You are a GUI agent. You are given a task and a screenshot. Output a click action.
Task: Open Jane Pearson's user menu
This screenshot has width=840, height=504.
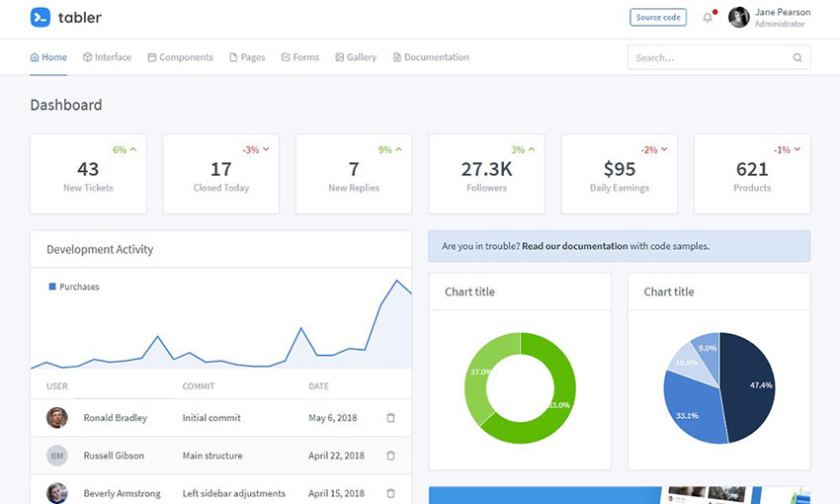click(x=769, y=18)
